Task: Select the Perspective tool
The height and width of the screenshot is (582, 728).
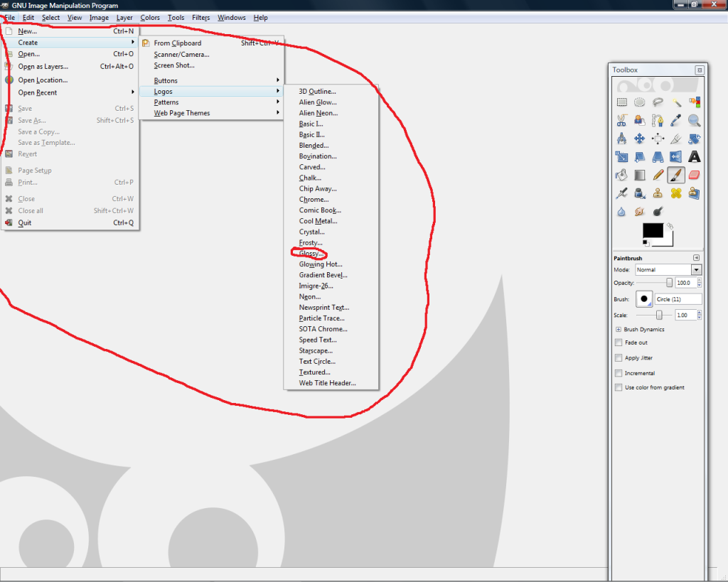Action: (x=658, y=157)
